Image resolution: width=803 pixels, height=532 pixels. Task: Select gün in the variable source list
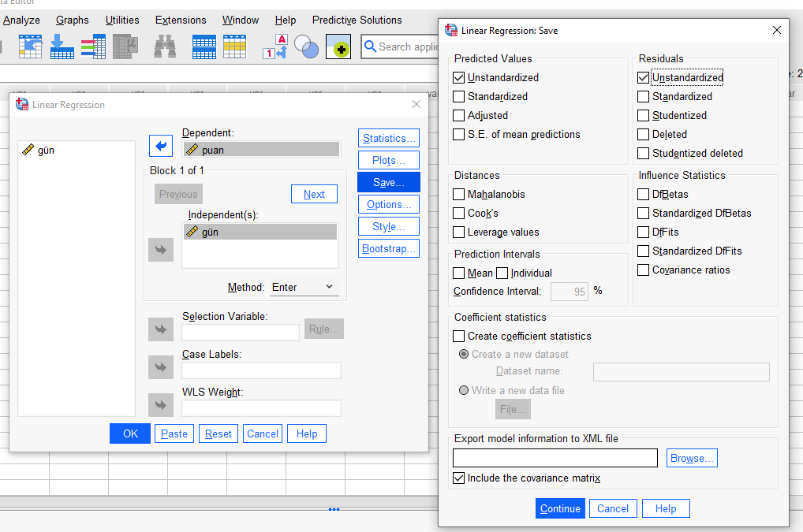(46, 150)
